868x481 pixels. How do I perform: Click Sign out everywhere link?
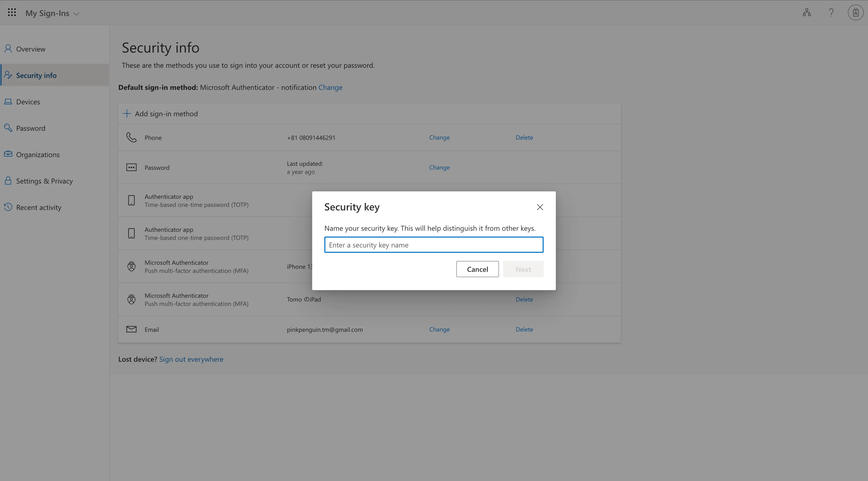tap(191, 359)
